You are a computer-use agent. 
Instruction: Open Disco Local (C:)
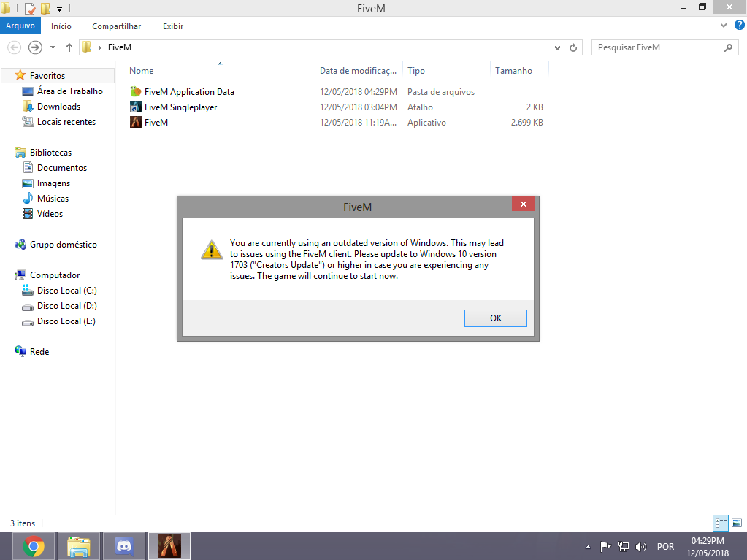[x=66, y=291]
